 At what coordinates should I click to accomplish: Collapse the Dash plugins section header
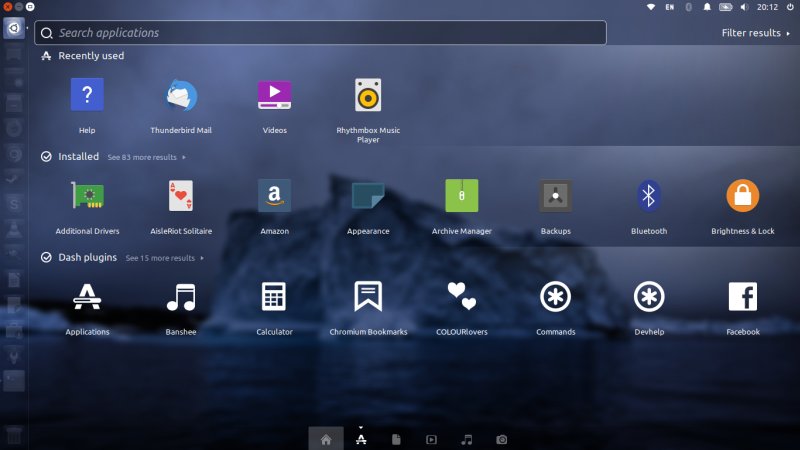click(79, 257)
